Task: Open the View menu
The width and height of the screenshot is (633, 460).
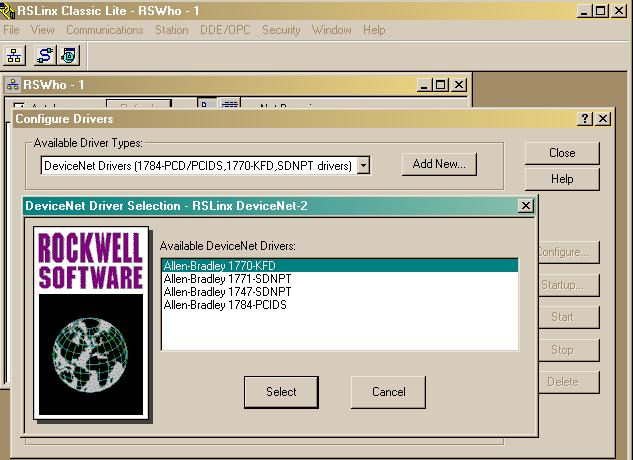Action: 42,30
